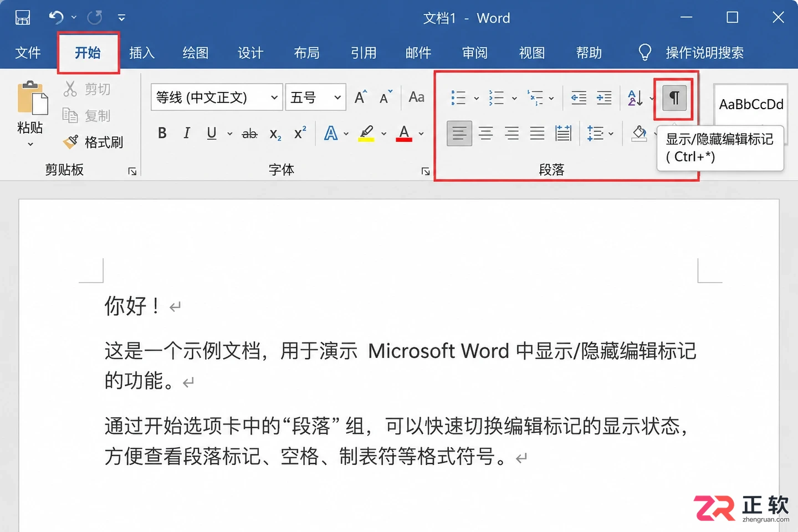Viewport: 798px width, 532px height.
Task: Click the Shading paint bucket icon
Action: 639,133
